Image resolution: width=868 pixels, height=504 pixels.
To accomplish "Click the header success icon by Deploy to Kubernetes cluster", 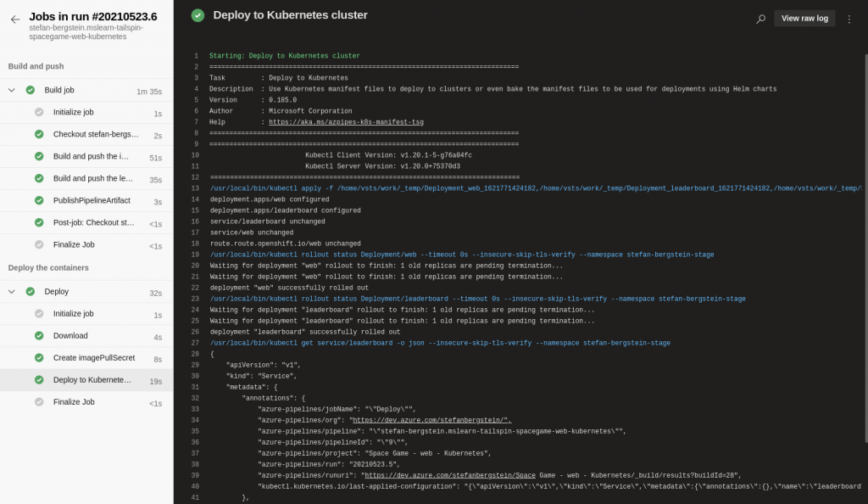I will coord(198,15).
